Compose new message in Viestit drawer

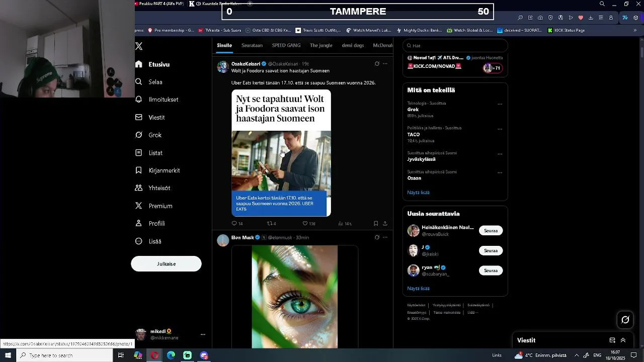coord(612,340)
